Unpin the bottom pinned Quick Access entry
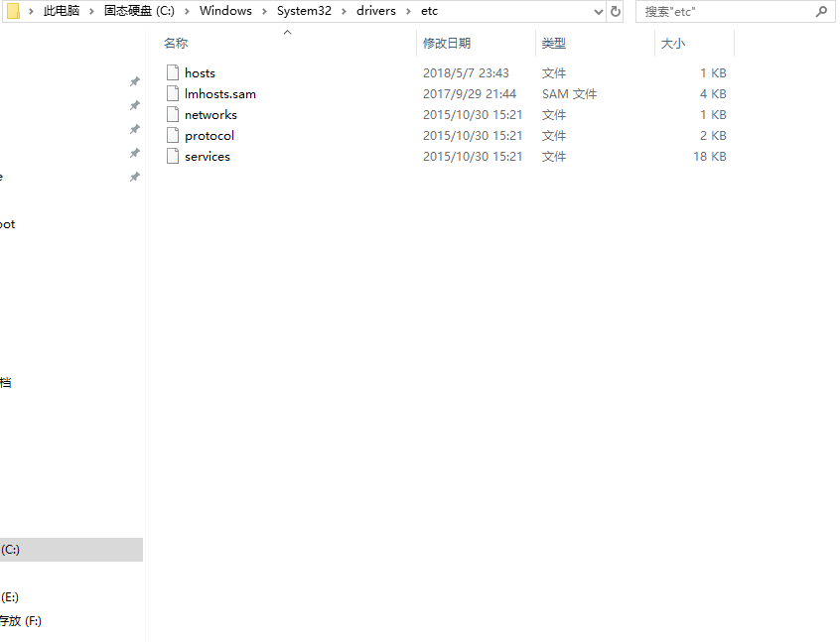 tap(134, 177)
